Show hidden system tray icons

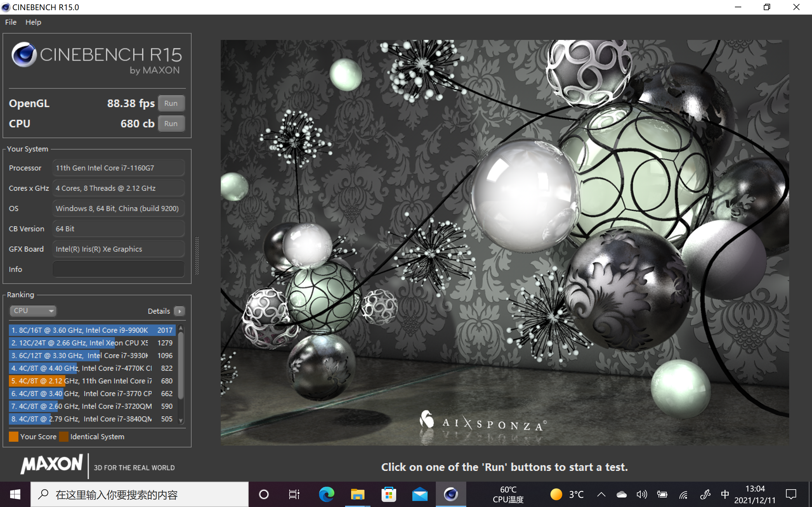(x=601, y=494)
